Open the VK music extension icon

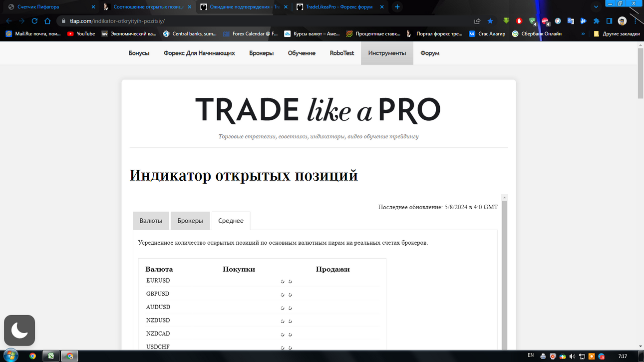pyautogui.click(x=583, y=21)
